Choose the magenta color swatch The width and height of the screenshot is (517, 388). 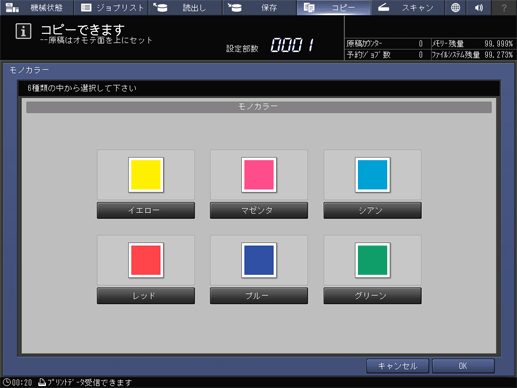coord(259,175)
